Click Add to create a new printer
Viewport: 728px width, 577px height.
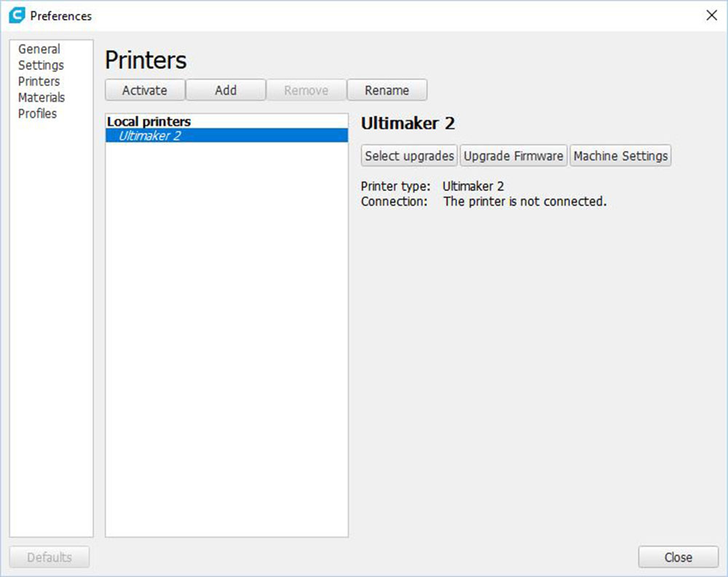[x=226, y=90]
